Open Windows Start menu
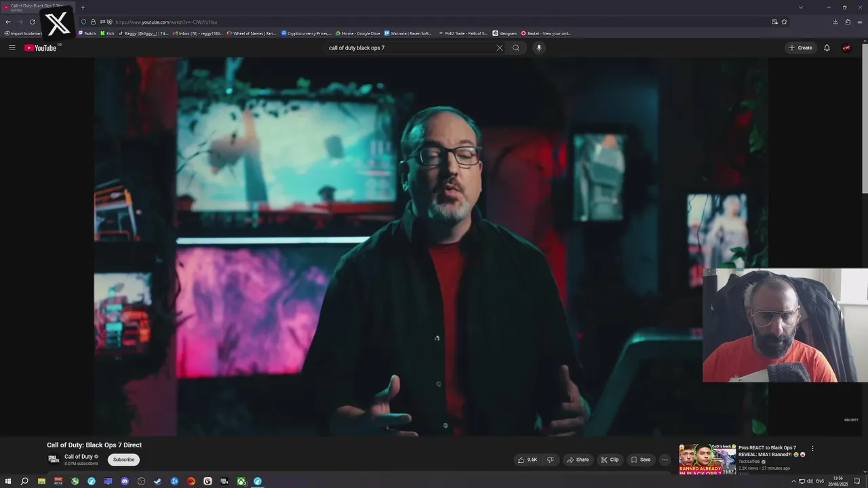Screen dimensions: 868x488 pos(8,481)
